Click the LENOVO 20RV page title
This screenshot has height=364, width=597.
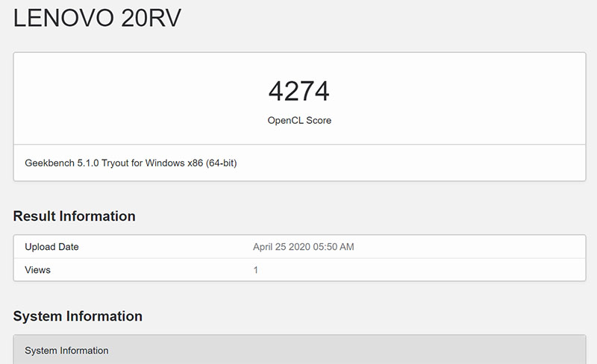click(97, 20)
